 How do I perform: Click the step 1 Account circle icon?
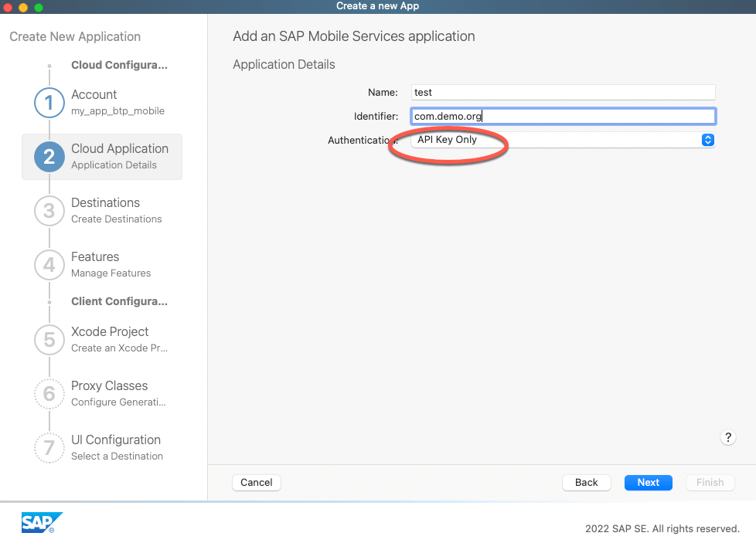click(x=49, y=103)
